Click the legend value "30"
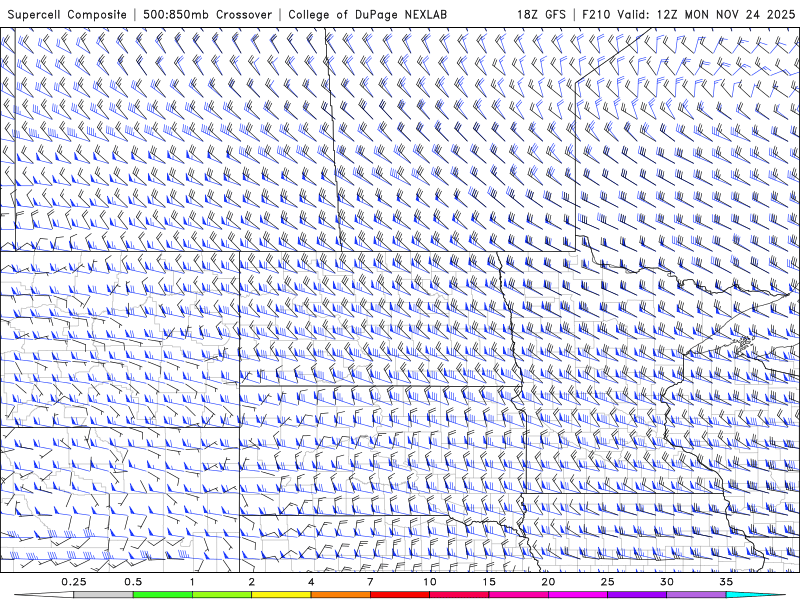Screen dimensions: 800x600 click(667, 582)
